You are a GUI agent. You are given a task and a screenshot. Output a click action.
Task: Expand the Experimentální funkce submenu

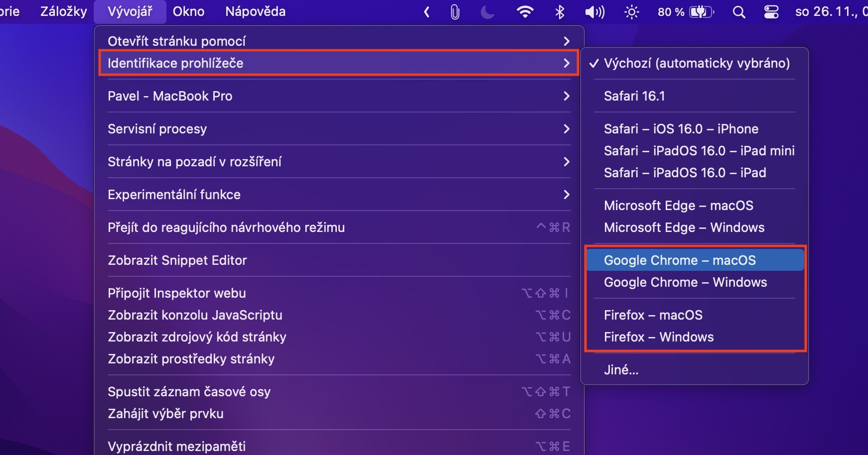[x=339, y=195]
